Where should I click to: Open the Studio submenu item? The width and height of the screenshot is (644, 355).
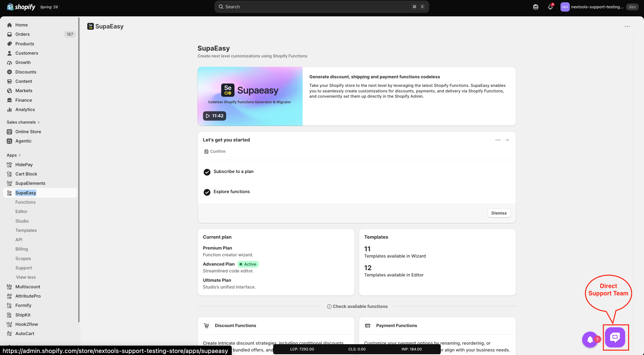22,221
